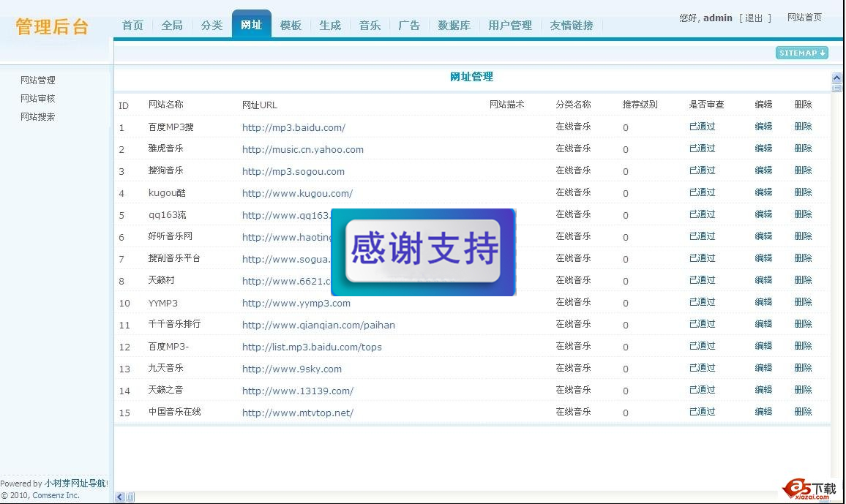Open the http://music.cn.yahoo.com link

pos(303,150)
